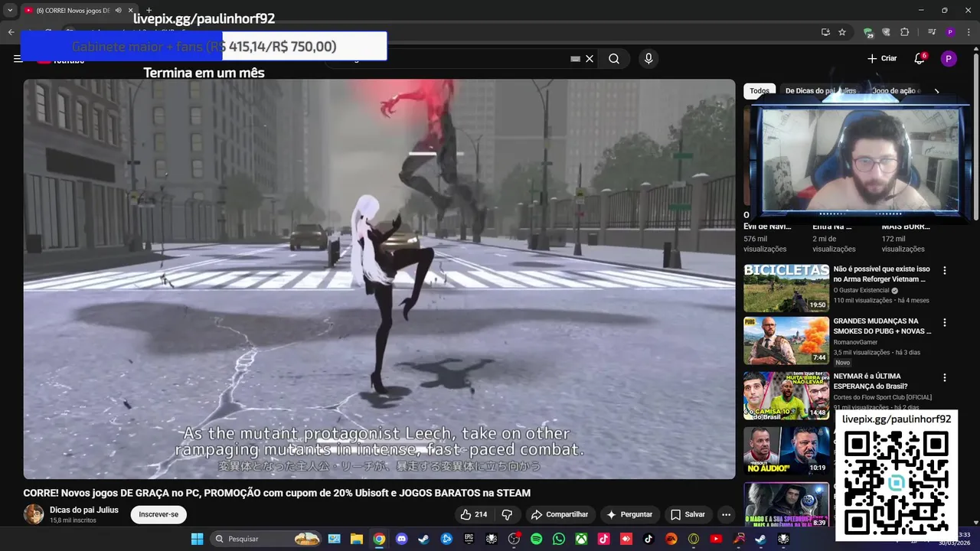Viewport: 980px width, 551px height.
Task: Like the video with 214 likes
Action: click(474, 514)
